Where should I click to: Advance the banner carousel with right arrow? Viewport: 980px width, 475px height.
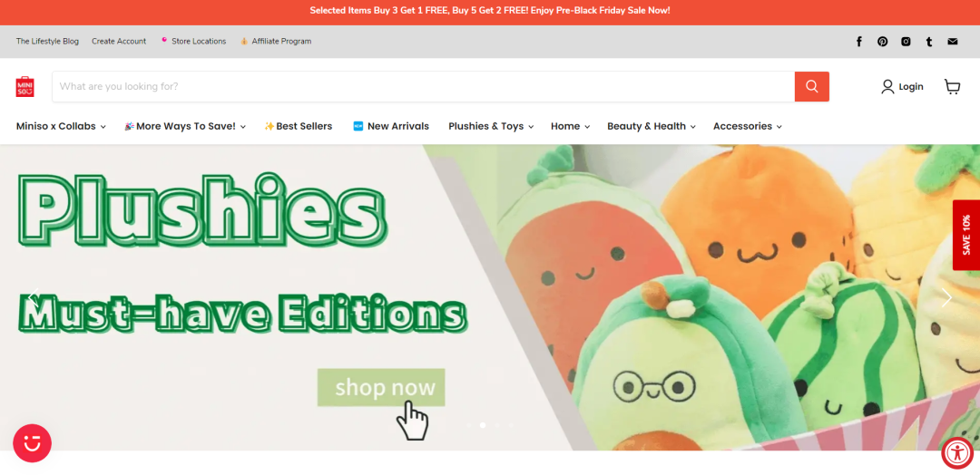pos(946,297)
